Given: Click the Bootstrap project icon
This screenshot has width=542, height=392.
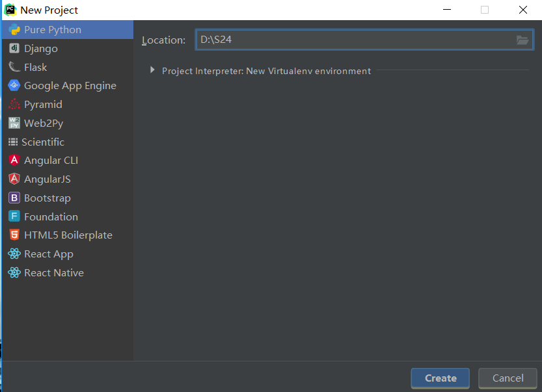Looking at the screenshot, I should click(14, 198).
